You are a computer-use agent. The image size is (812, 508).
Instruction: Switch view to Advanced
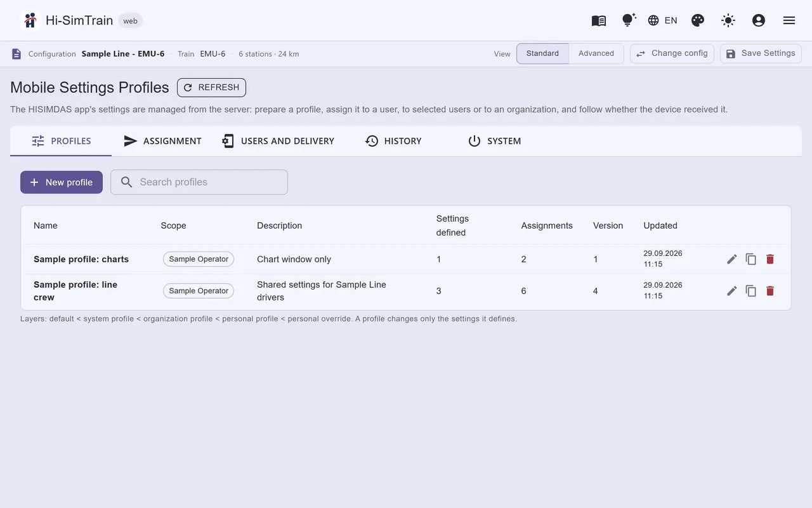[x=596, y=53]
